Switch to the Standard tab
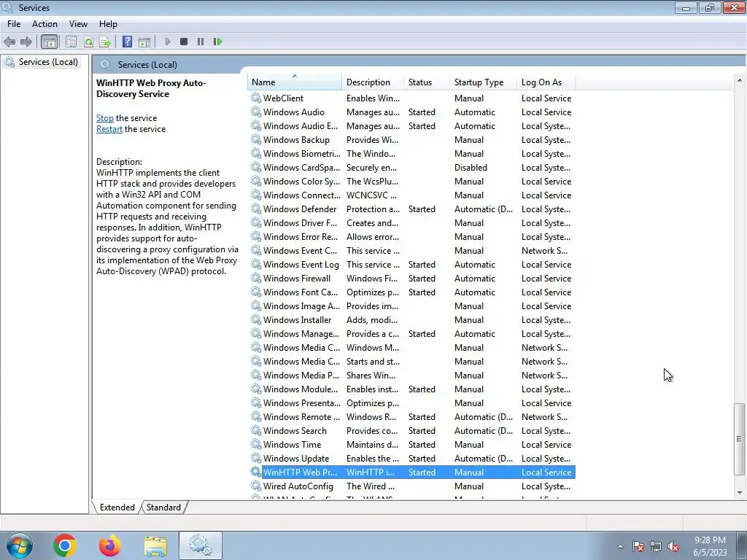 [x=163, y=507]
